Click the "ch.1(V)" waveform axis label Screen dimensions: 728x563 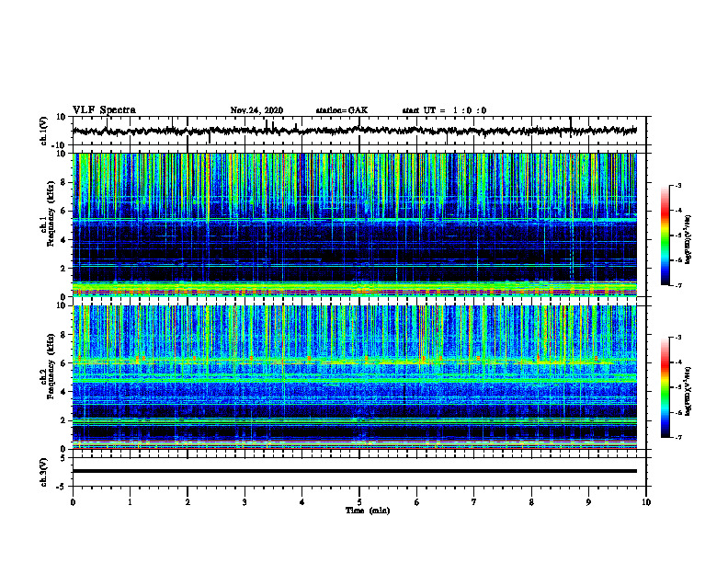coord(44,131)
